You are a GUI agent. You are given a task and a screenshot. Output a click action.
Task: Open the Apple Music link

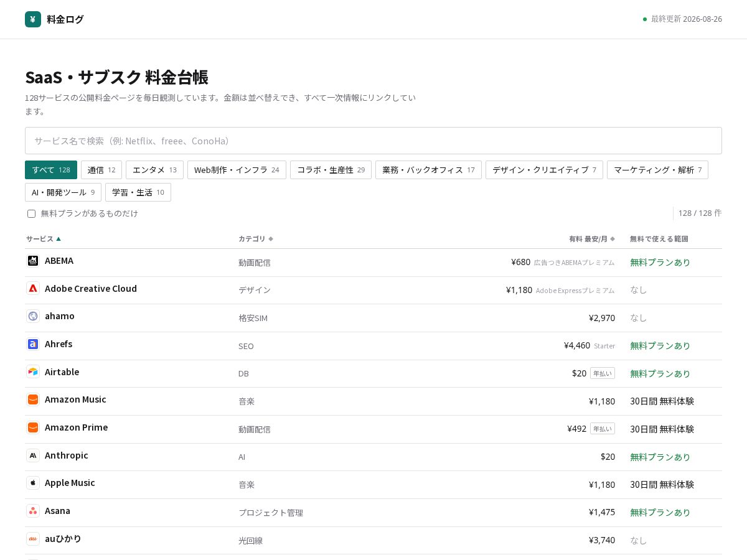pyautogui.click(x=70, y=483)
